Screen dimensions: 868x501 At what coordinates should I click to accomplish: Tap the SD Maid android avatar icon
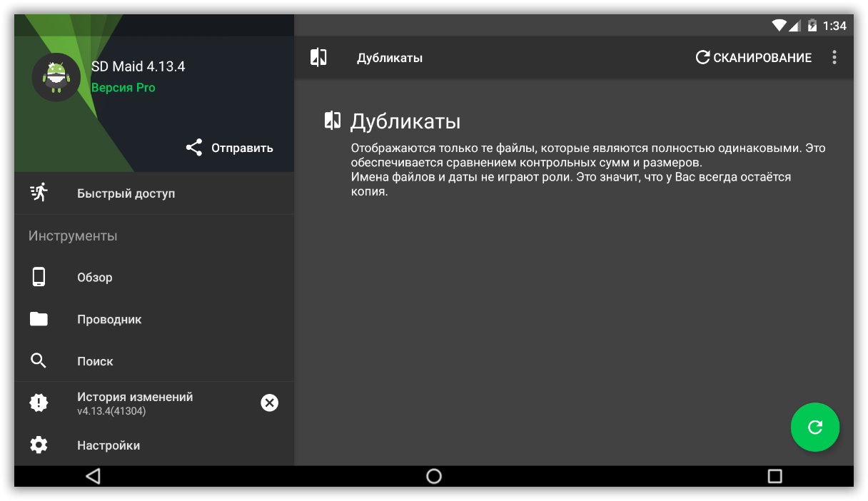tap(56, 77)
